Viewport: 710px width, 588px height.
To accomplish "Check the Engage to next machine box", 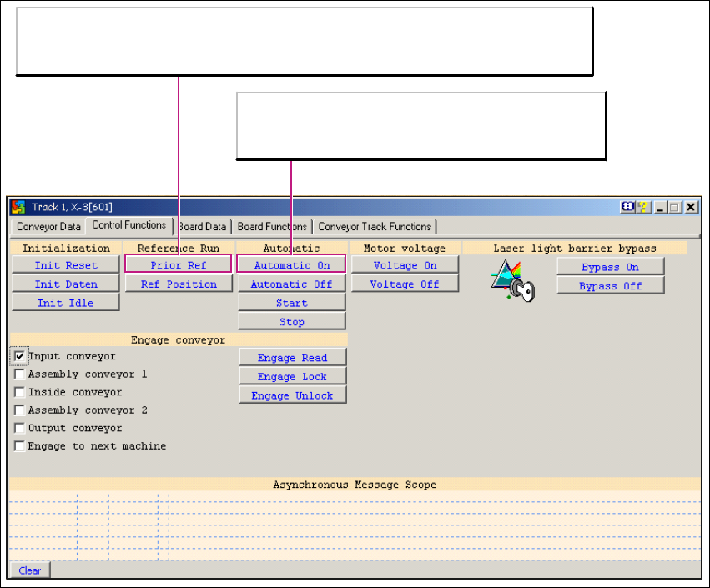I will 20,446.
